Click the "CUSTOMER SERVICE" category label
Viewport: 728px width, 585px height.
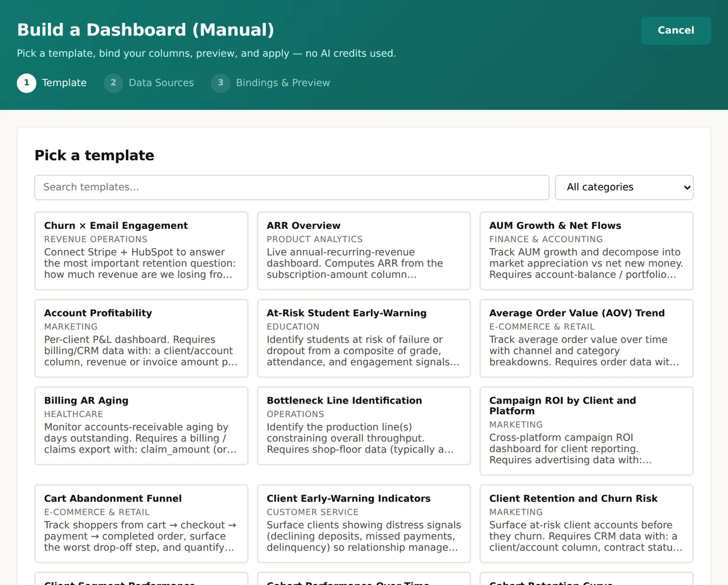coord(313,512)
